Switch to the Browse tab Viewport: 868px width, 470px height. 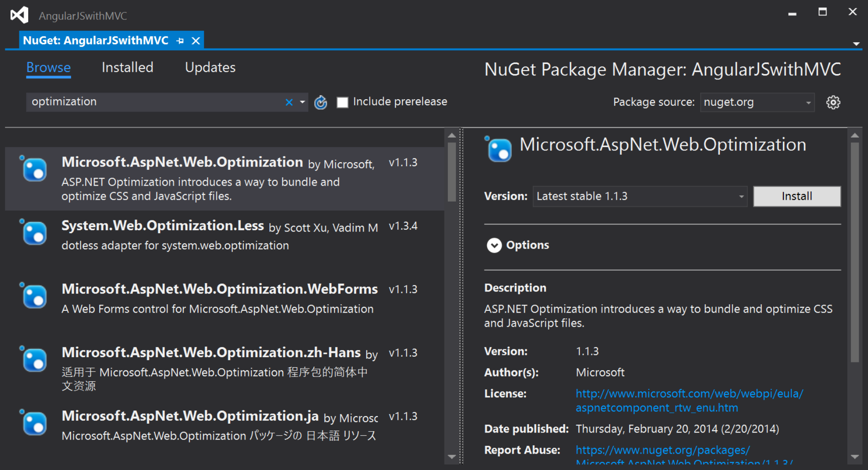pos(48,67)
